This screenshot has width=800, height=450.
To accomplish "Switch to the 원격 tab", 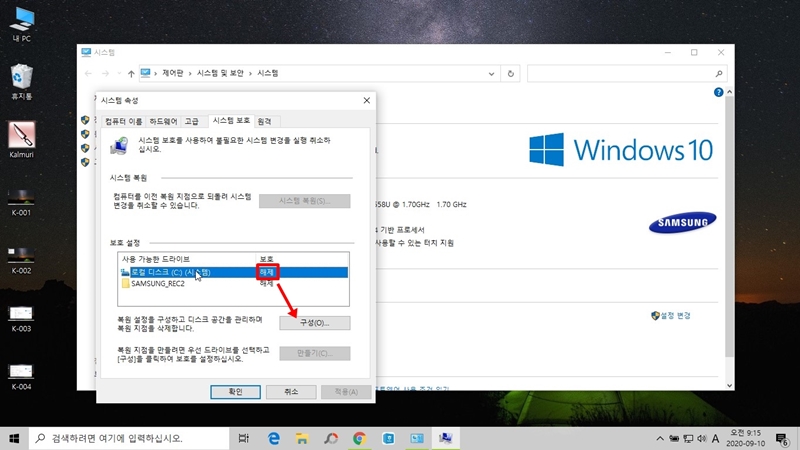I will coord(264,121).
